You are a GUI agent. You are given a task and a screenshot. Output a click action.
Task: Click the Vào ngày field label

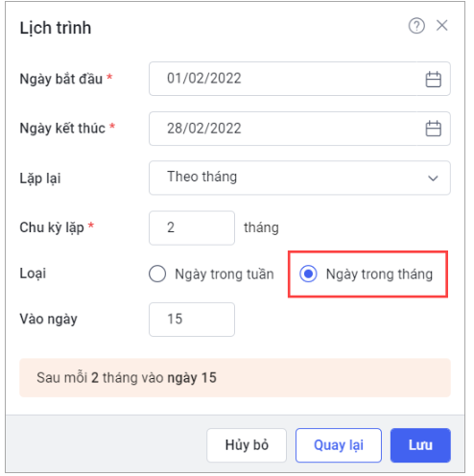pyautogui.click(x=49, y=320)
